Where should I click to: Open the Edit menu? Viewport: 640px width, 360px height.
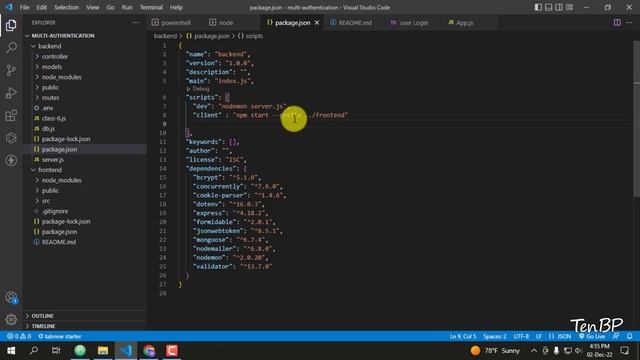click(42, 7)
